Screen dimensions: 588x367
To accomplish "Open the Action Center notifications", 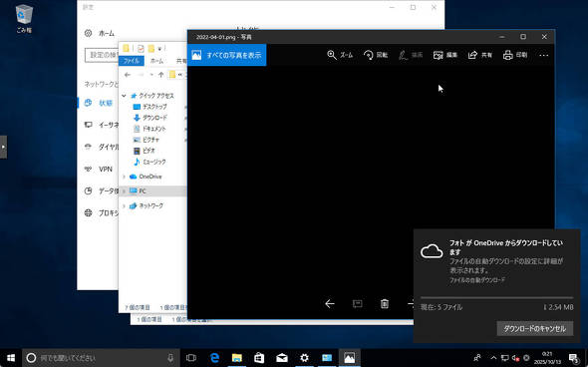I will pos(574,358).
